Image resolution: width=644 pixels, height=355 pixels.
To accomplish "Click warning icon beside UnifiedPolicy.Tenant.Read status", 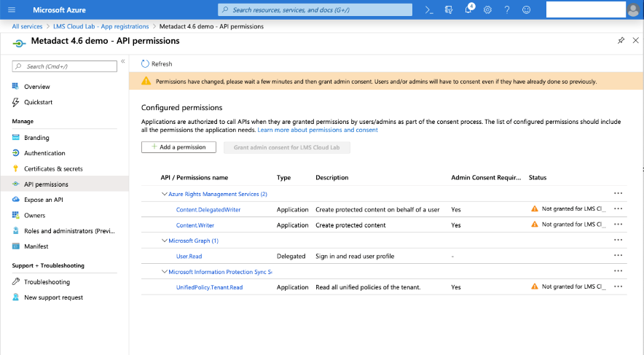I will pos(534,286).
